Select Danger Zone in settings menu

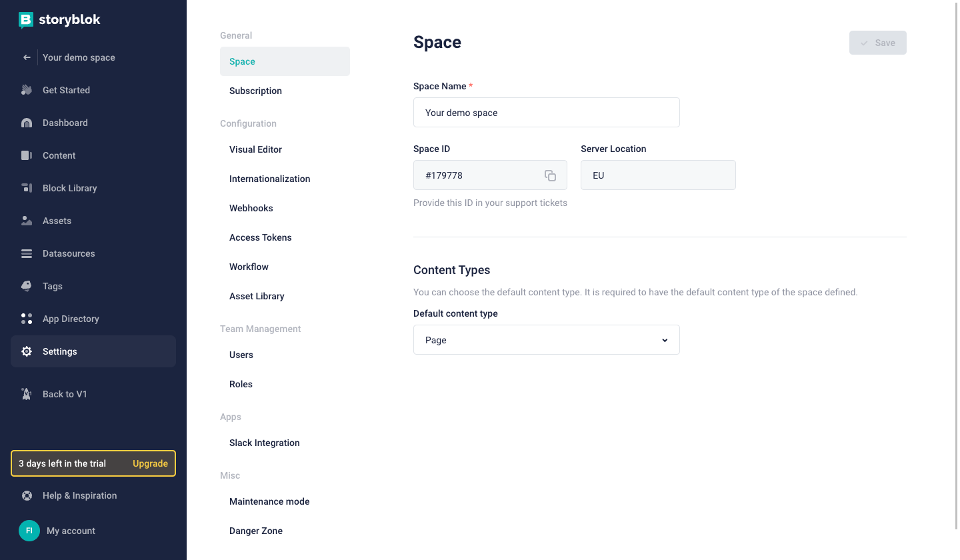(x=255, y=531)
